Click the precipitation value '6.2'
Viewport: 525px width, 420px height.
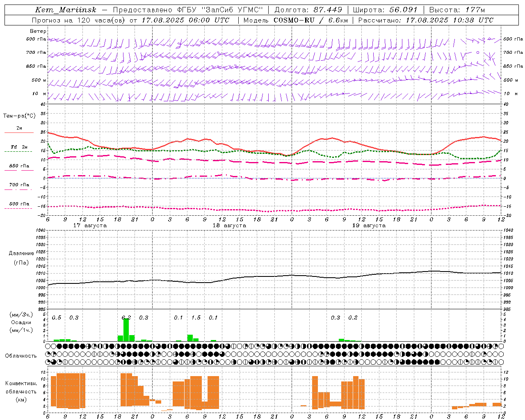coord(126,318)
